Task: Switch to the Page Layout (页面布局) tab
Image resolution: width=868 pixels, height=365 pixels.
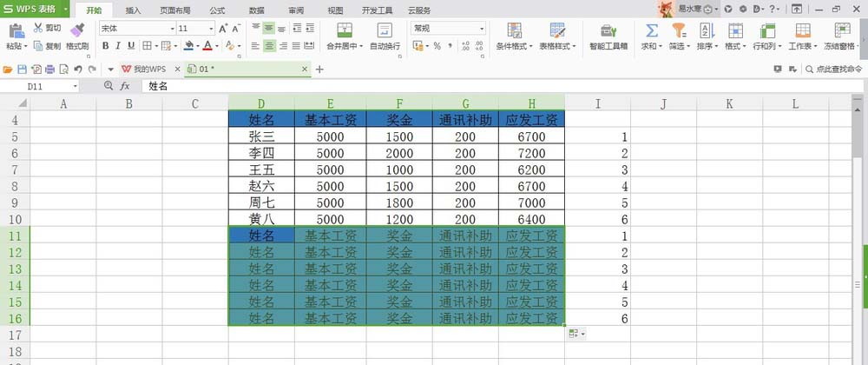Action: 175,10
